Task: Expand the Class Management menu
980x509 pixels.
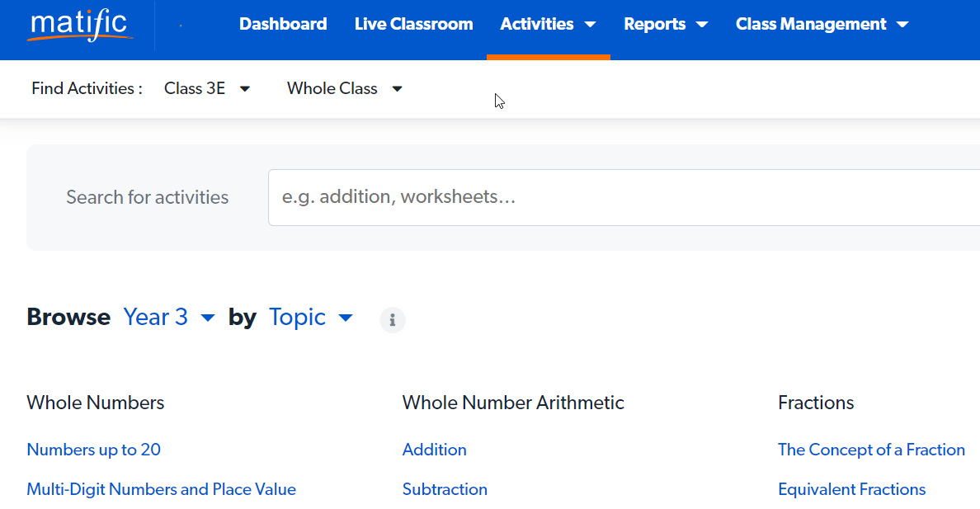Action: (x=822, y=25)
